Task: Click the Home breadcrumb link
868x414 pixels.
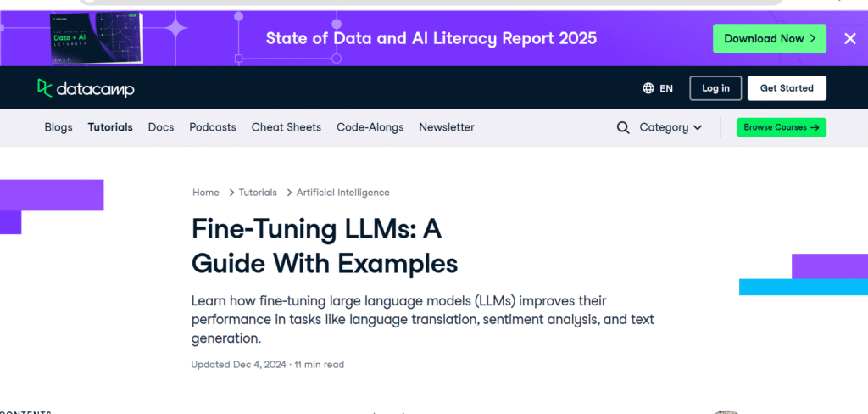Action: coord(206,193)
